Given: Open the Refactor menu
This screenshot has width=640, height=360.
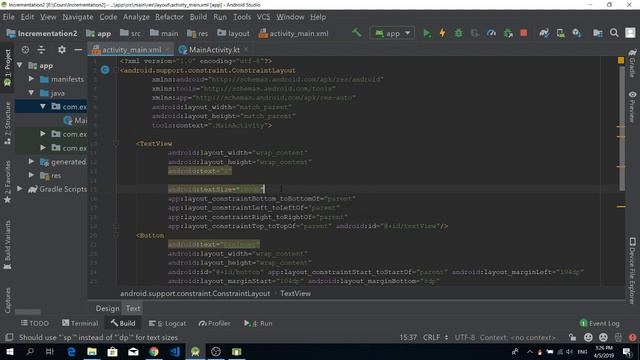Looking at the screenshot, I should point(169,17).
